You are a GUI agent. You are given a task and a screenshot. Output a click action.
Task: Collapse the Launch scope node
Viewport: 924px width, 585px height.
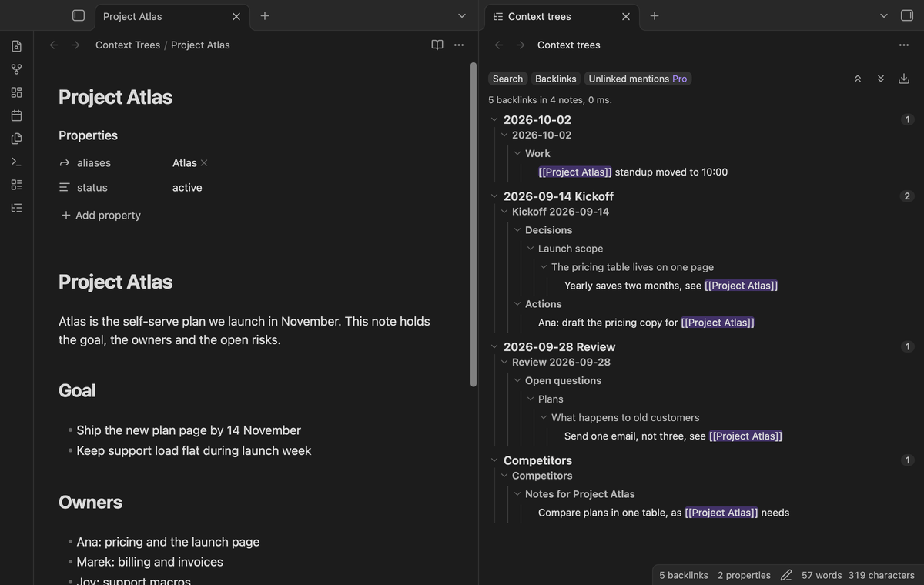(x=531, y=249)
